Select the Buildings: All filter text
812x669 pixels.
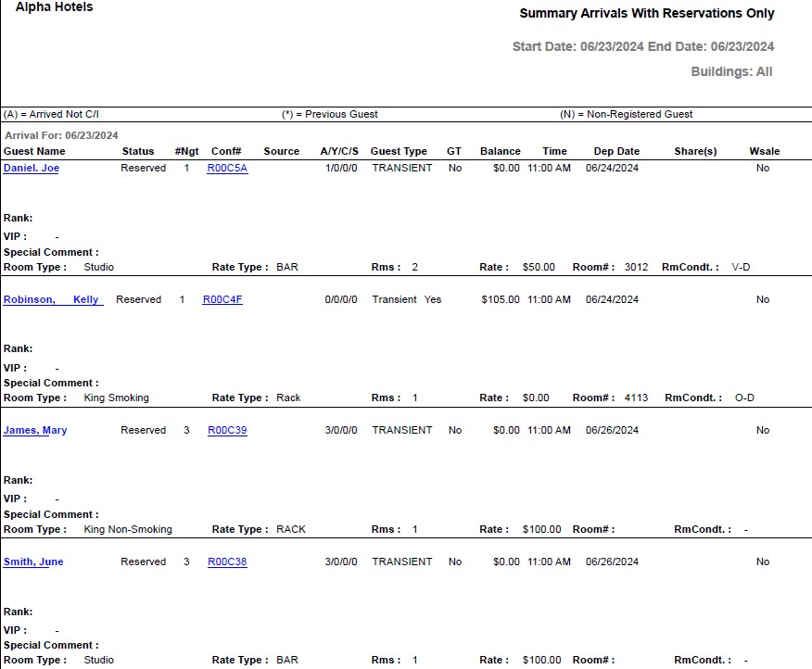(x=730, y=71)
